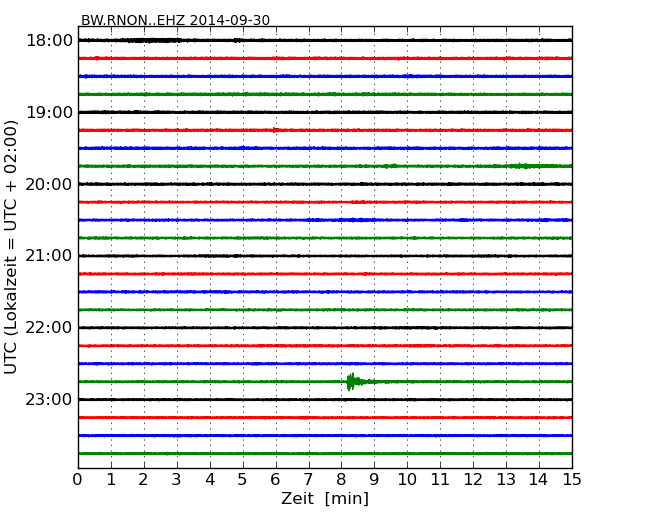
Task: Click the large green seismic event near minute 8
Action: (x=355, y=381)
